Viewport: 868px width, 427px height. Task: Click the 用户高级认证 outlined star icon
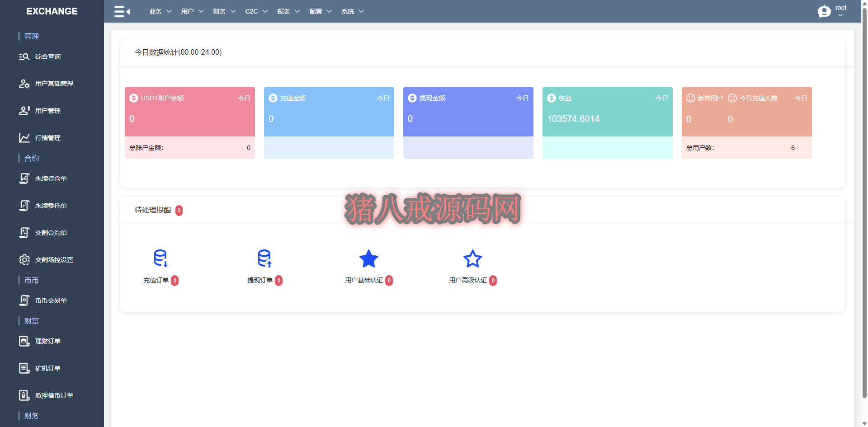(x=473, y=258)
